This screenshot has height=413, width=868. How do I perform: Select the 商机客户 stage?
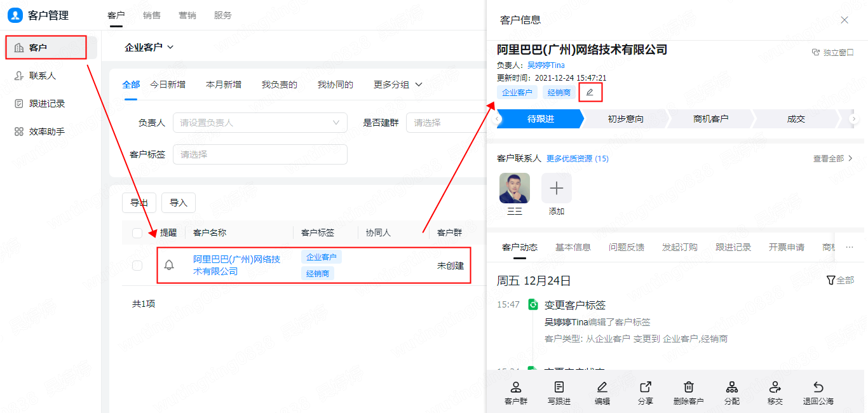click(x=710, y=119)
